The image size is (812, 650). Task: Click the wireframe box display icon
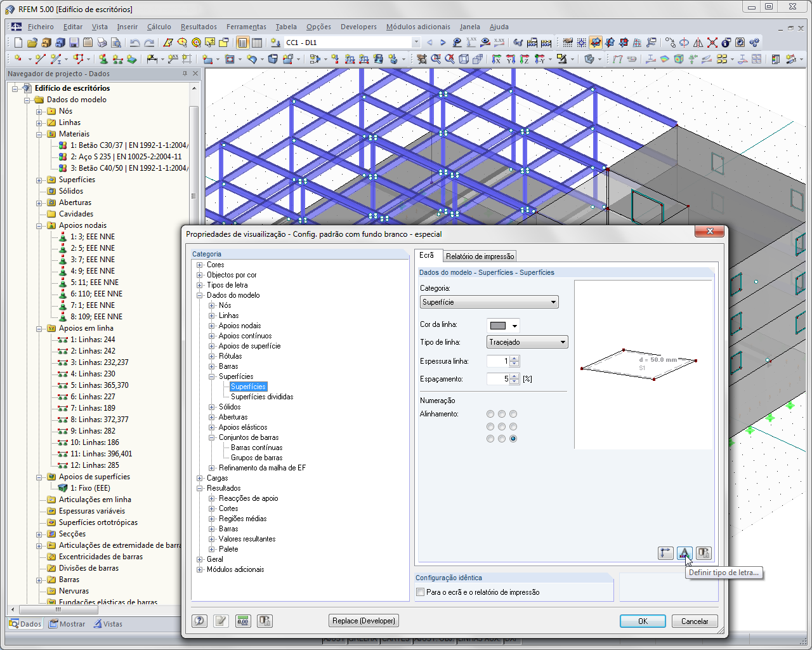pyautogui.click(x=464, y=59)
